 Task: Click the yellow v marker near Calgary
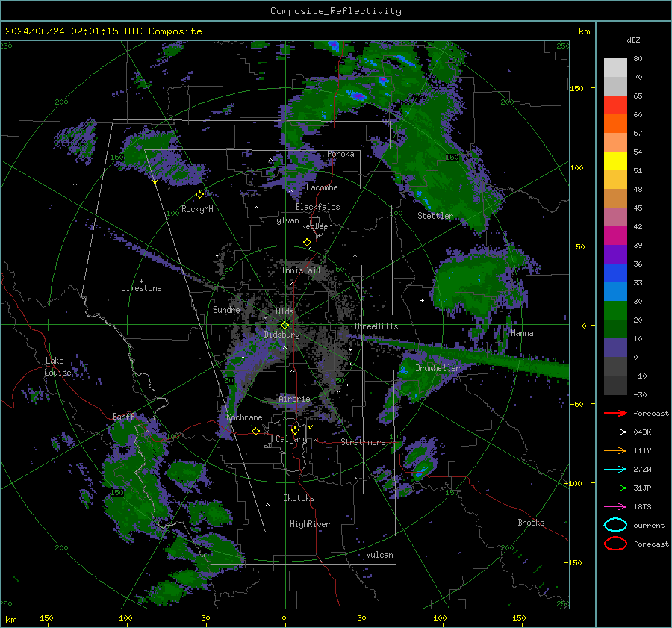point(310,427)
